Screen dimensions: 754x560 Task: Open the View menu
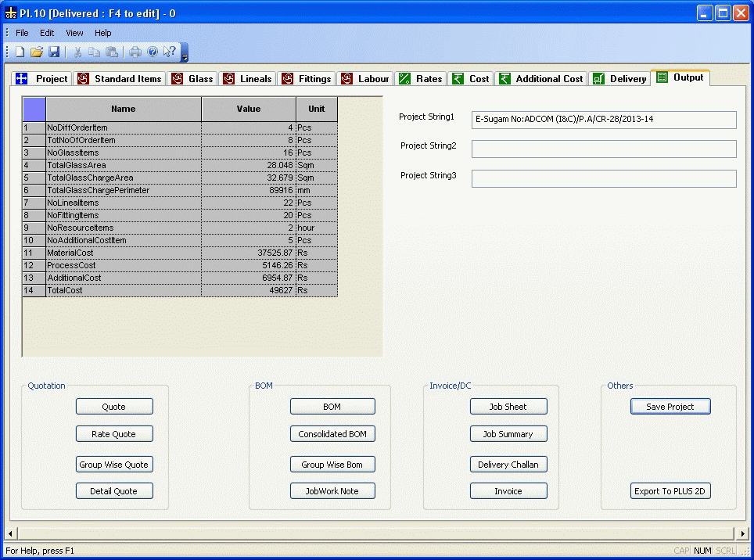point(74,33)
